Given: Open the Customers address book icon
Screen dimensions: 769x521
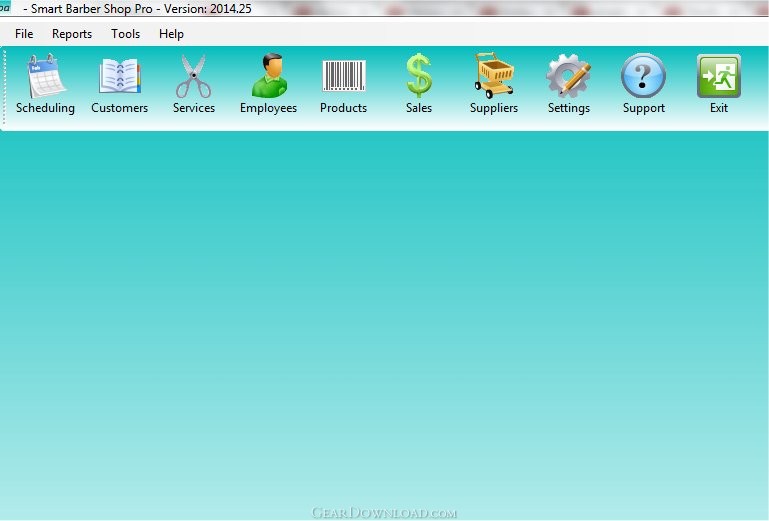Looking at the screenshot, I should pos(120,77).
